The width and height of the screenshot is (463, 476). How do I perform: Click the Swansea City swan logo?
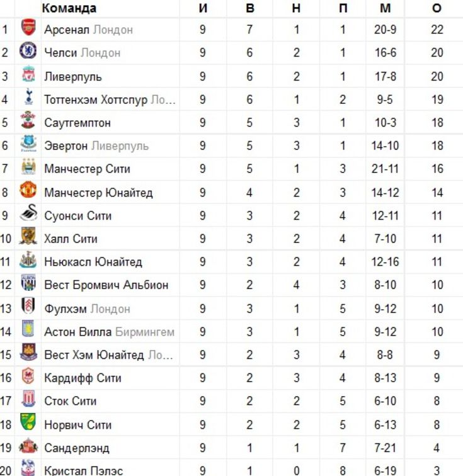(x=28, y=213)
